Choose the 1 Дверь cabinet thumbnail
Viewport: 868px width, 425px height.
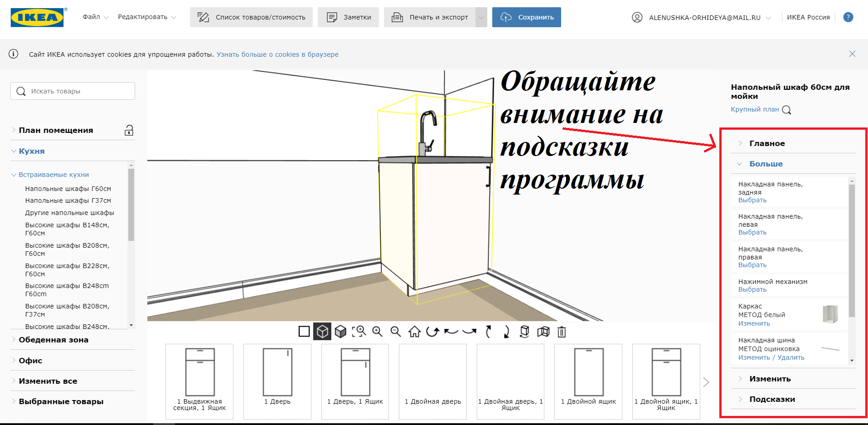pyautogui.click(x=277, y=381)
